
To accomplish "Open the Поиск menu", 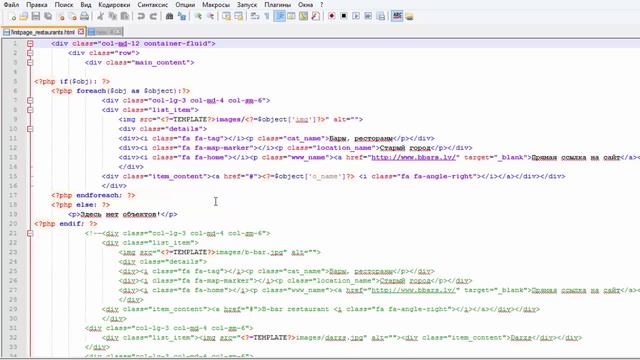I will (64, 5).
